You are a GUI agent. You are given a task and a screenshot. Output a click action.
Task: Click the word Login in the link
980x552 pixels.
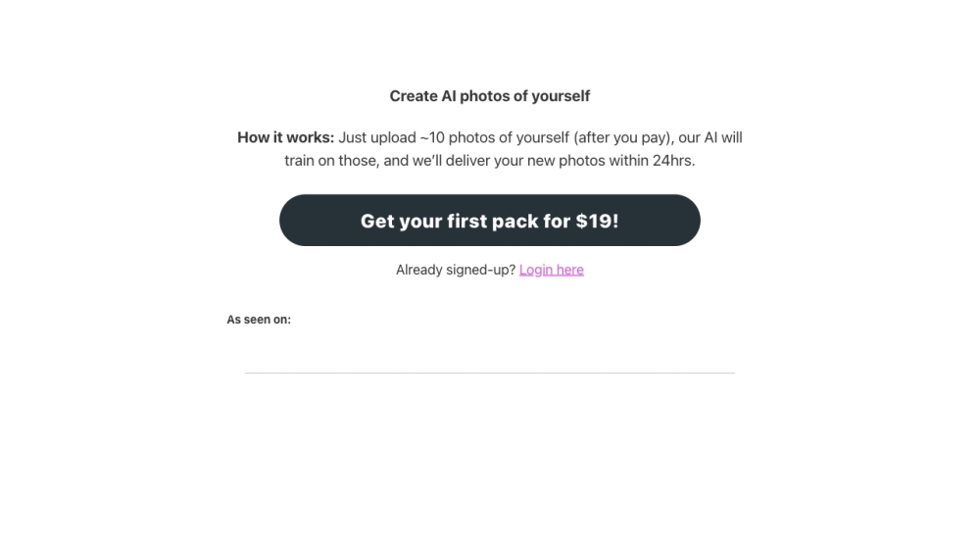(x=536, y=270)
